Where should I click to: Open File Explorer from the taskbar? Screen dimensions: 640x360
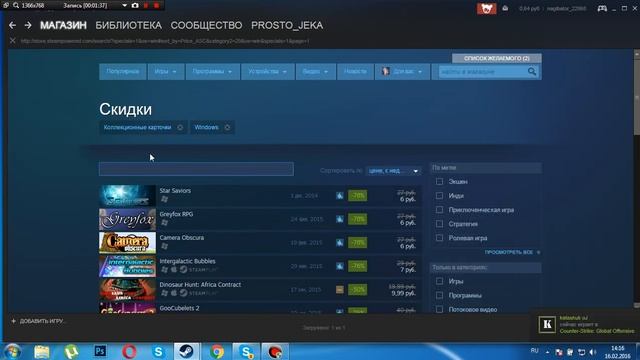tap(42, 351)
